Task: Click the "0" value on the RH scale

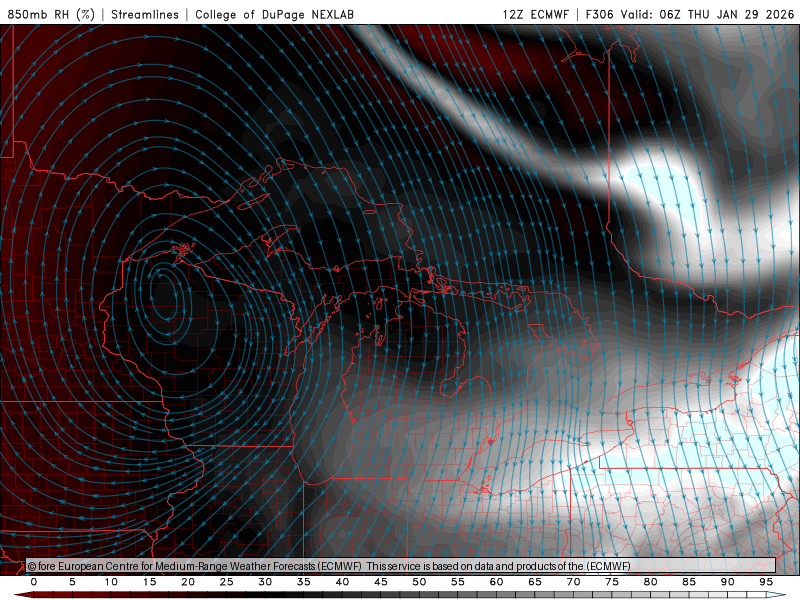Action: [34, 582]
